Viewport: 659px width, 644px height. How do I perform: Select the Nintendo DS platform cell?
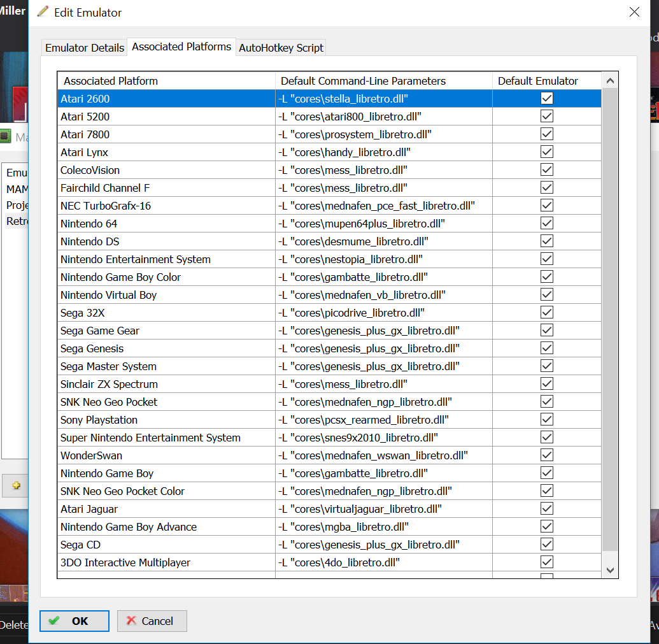(166, 241)
